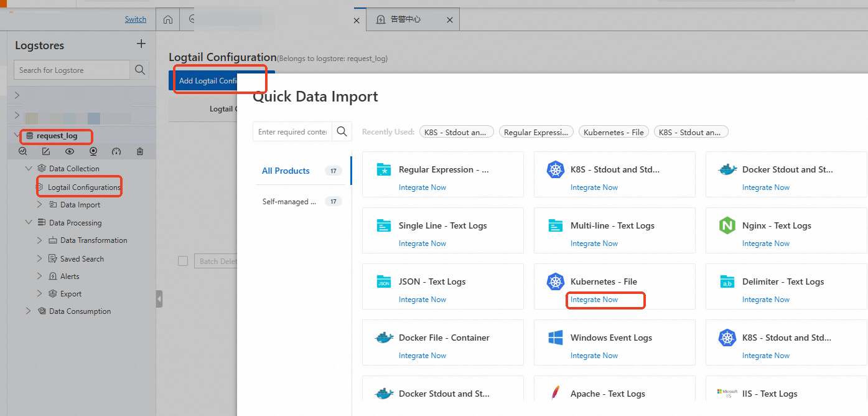Switch to the 告警中心 tab

406,19
